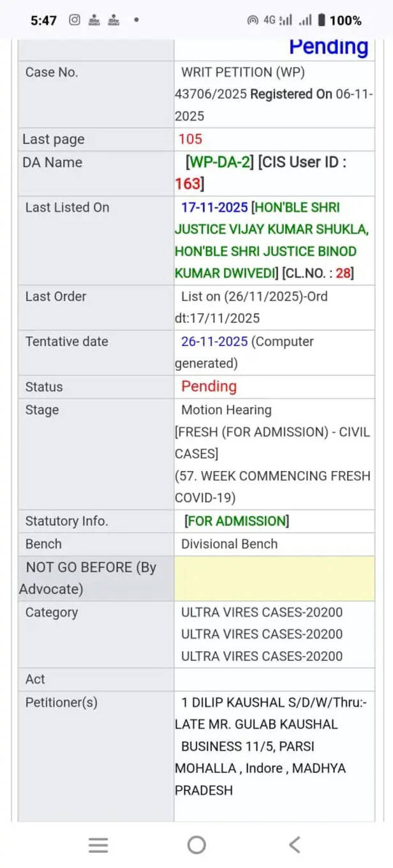Click the CIS User ID 163

(x=187, y=184)
